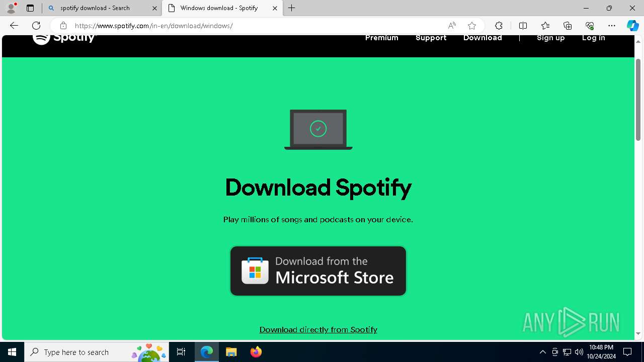The height and width of the screenshot is (362, 644).
Task: Switch to spotify download - Search tab
Action: tap(102, 8)
